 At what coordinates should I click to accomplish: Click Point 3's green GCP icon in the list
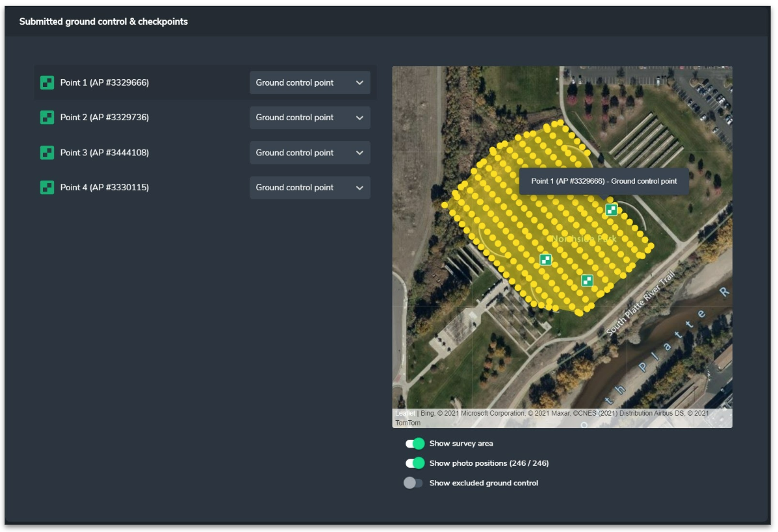pyautogui.click(x=48, y=153)
